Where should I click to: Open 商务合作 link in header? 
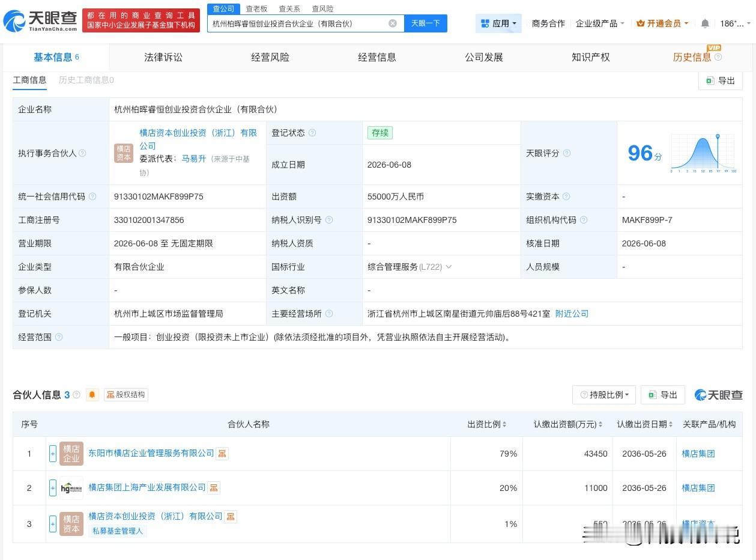coord(548,23)
